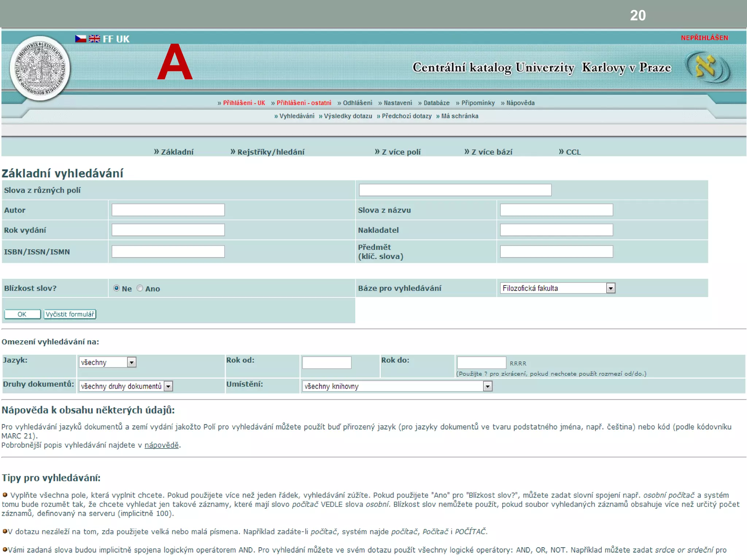This screenshot has height=560, width=747.
Task: Open the CCL search tab
Action: (x=573, y=152)
